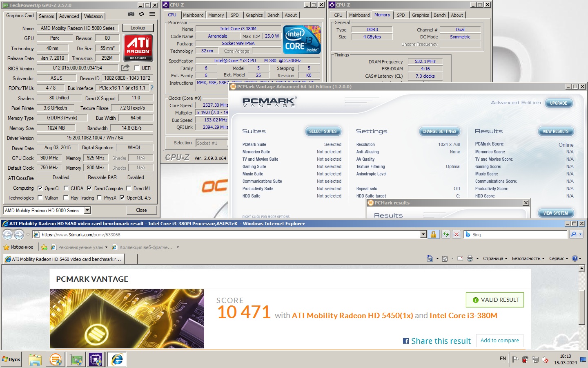
Task: Click the IE page scrollbar up arrow
Action: click(x=582, y=269)
